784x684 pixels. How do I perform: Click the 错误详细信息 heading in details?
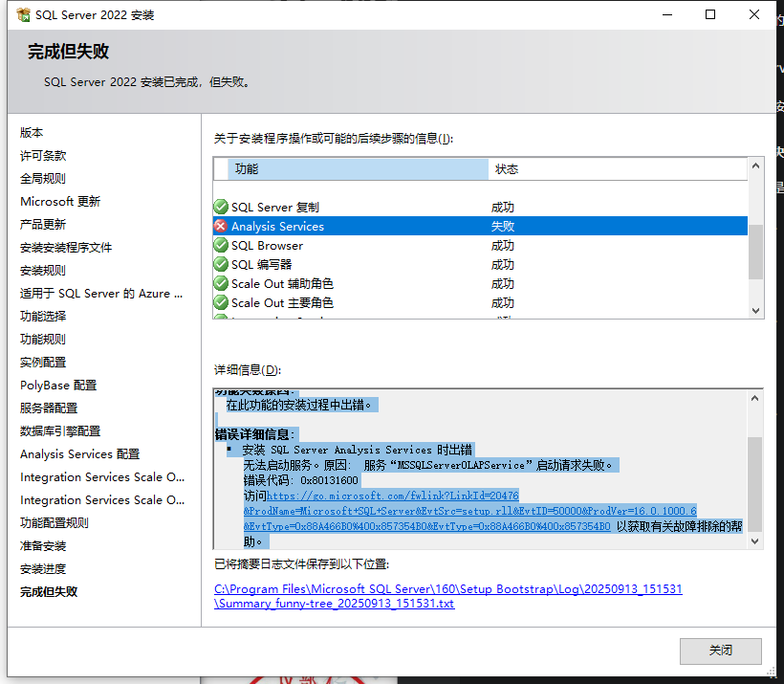(255, 433)
